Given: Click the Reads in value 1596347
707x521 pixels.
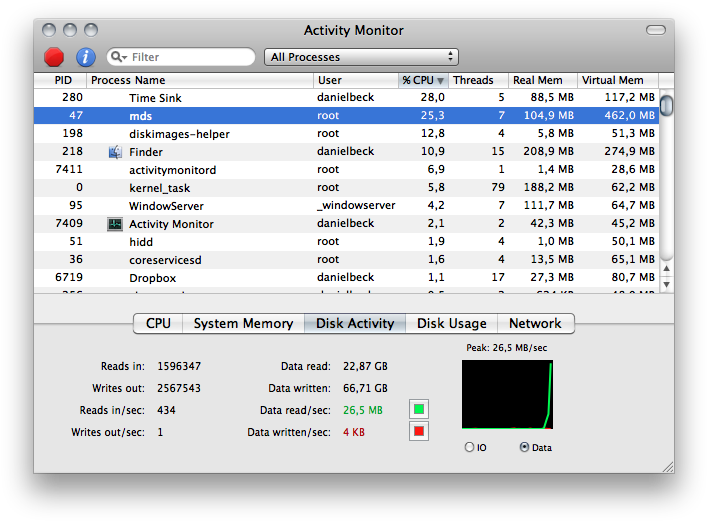Looking at the screenshot, I should 179,366.
